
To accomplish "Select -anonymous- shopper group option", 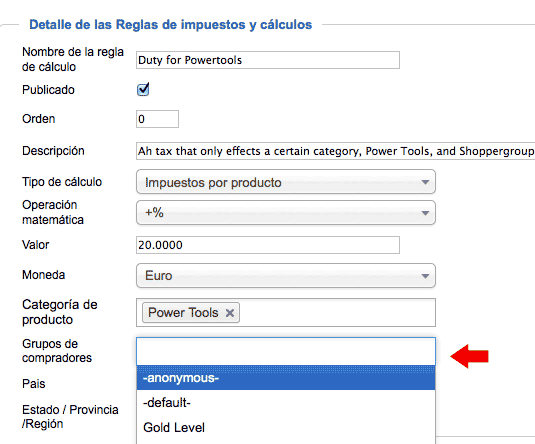I will pos(286,378).
